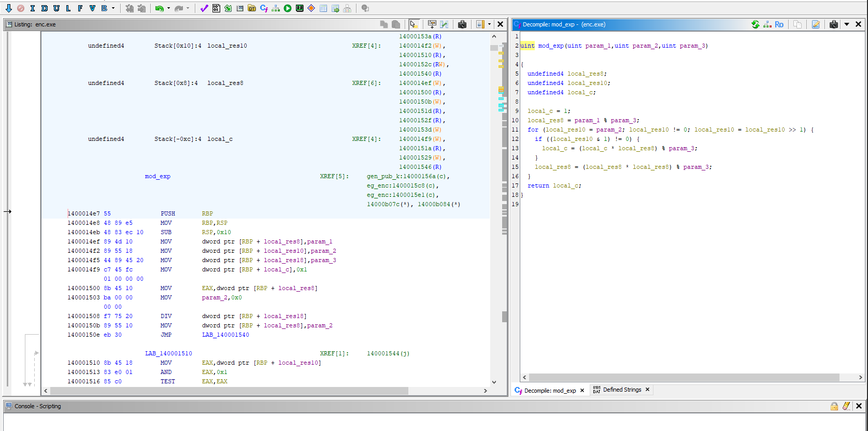Jump to LAB_140001540 in the JMP instruction
Screen dimensions: 868x431
click(225, 335)
